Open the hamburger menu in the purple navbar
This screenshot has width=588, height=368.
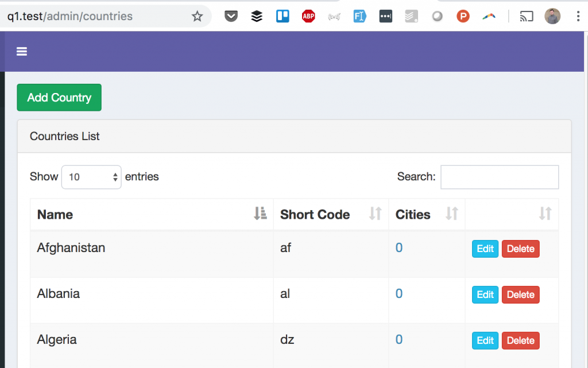click(21, 51)
